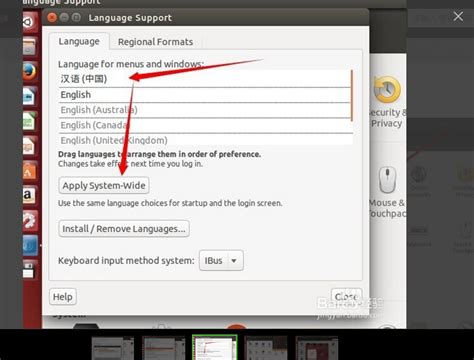This screenshot has height=360, width=474.
Task: Open LibreOffice Calc from the dock
Action: click(x=29, y=121)
